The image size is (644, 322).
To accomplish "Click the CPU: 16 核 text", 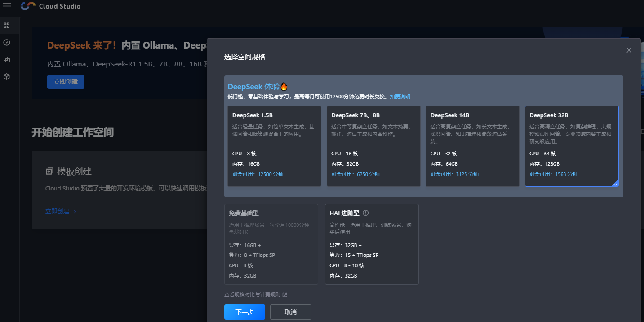I will pos(345,154).
